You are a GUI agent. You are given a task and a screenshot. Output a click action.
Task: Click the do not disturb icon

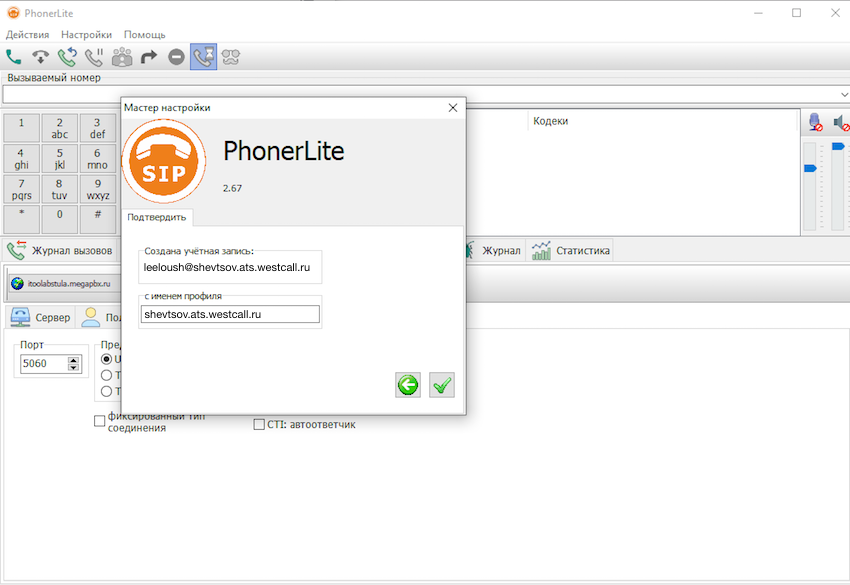point(176,56)
